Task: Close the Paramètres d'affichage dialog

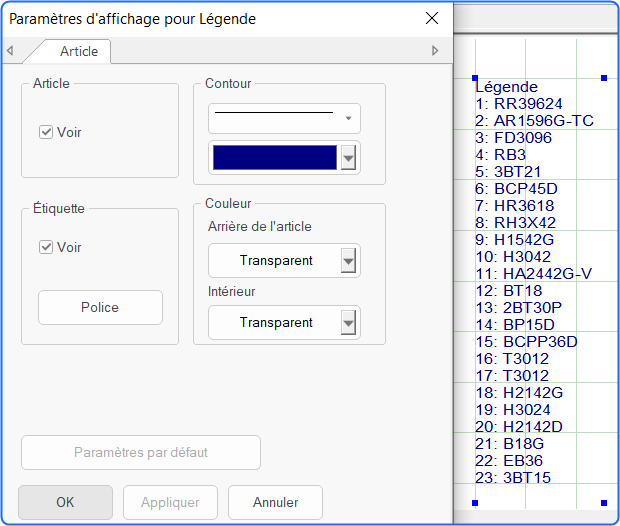Action: click(x=432, y=18)
